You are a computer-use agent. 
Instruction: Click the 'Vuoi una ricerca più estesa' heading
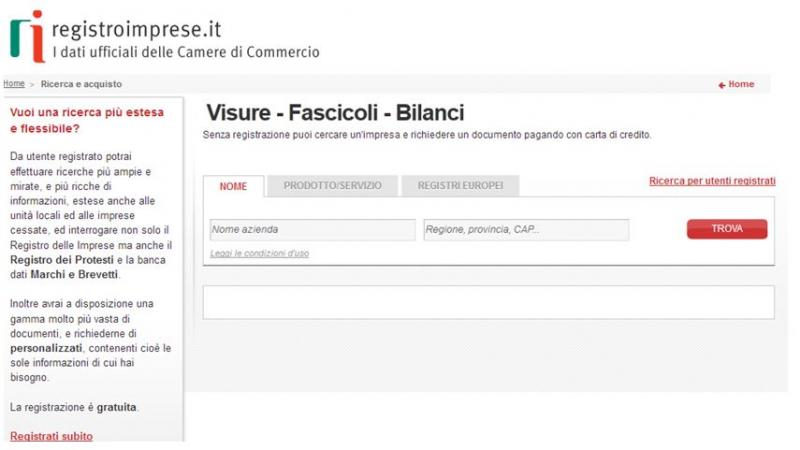click(x=86, y=120)
